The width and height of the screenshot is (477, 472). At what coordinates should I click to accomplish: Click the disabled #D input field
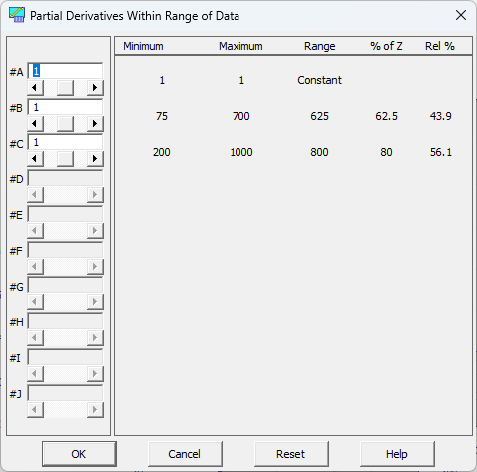65,178
